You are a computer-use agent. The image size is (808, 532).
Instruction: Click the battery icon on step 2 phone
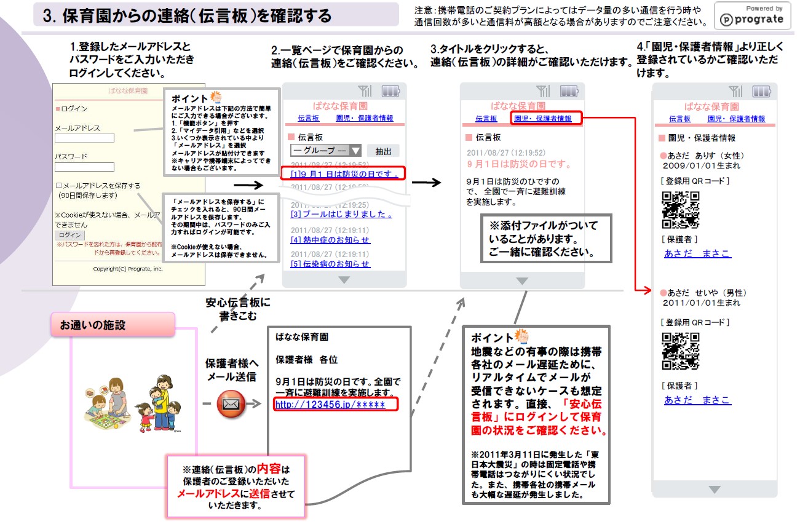click(x=390, y=92)
